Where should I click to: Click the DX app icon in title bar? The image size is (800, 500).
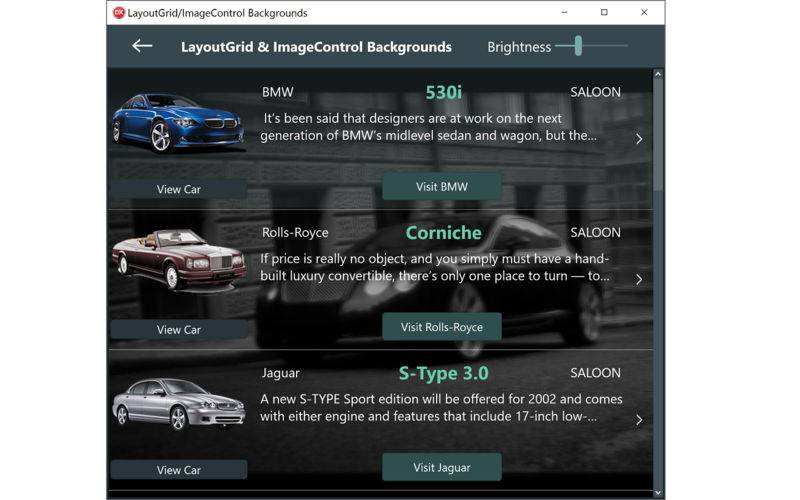pyautogui.click(x=119, y=13)
